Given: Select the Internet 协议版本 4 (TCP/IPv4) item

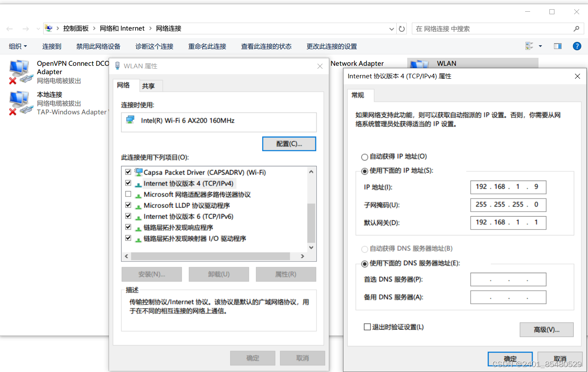Looking at the screenshot, I should click(x=188, y=183).
